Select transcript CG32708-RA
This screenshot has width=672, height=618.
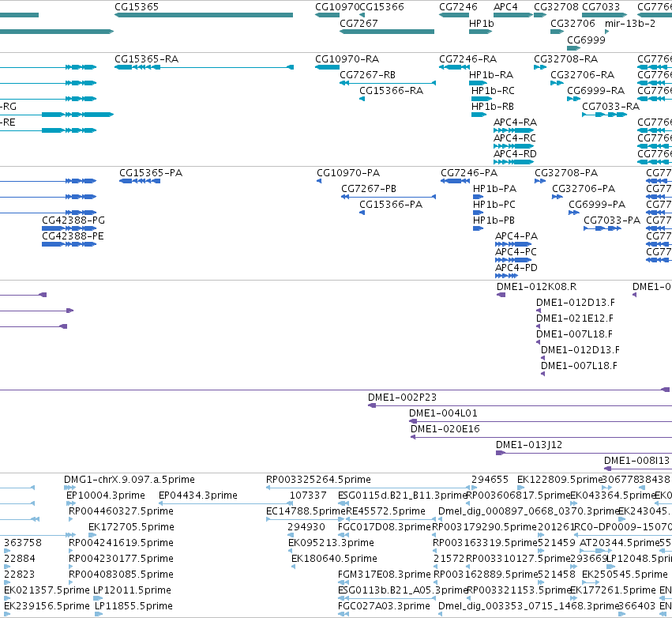point(565,59)
